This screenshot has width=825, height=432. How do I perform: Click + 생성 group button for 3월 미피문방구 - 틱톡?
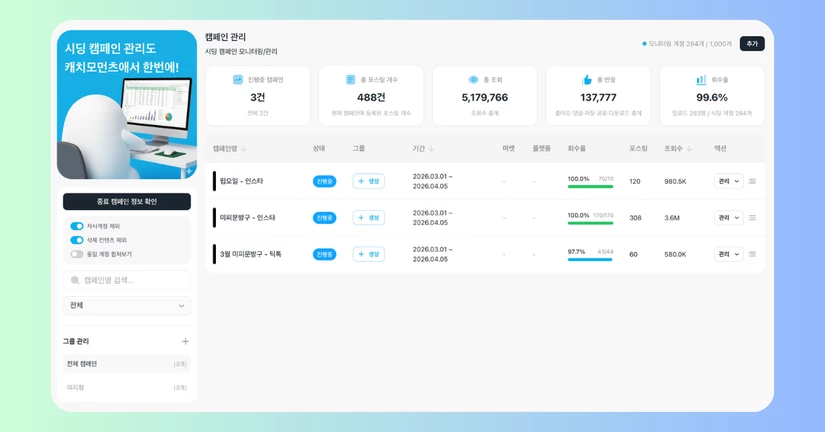tap(368, 254)
